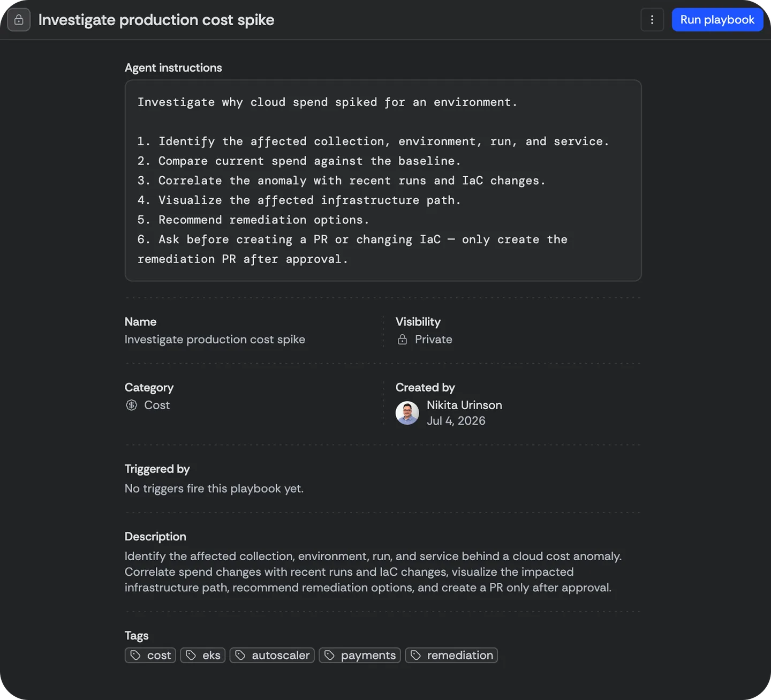Screen dimensions: 771x700
Task: Click the tag icon on the cost chip
Action: (135, 655)
